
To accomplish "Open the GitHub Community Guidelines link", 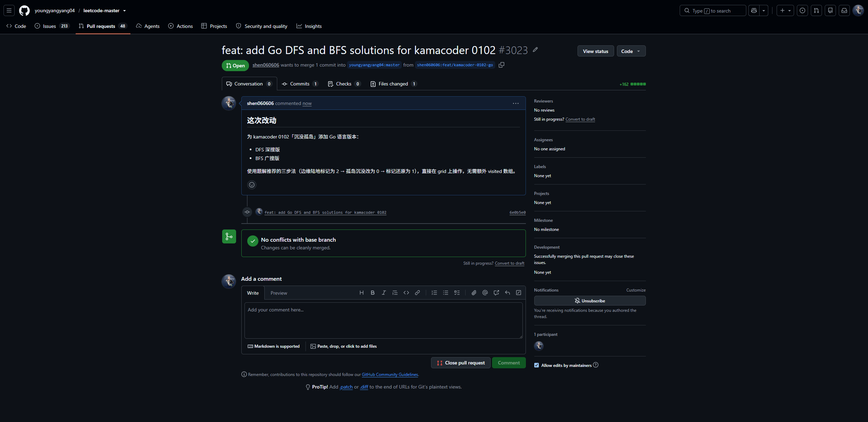I will point(390,375).
